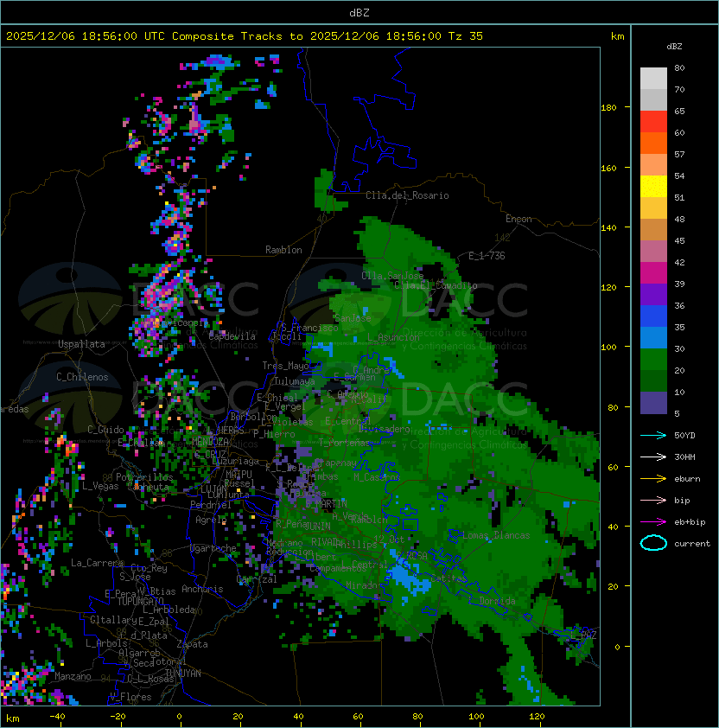The height and width of the screenshot is (728, 719).
Task: Click the 'Uspallata' map label
Action: click(81, 344)
